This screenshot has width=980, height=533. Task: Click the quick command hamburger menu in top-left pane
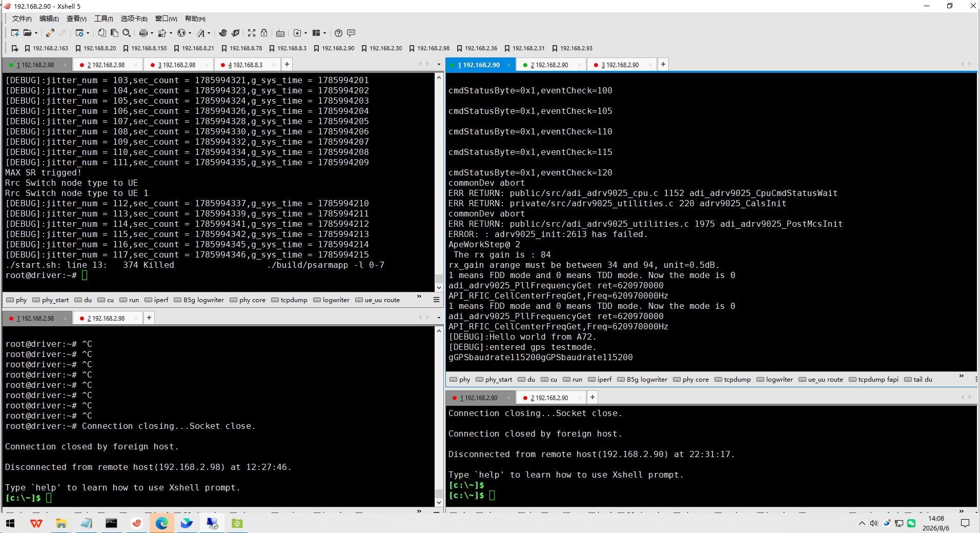coord(436,300)
